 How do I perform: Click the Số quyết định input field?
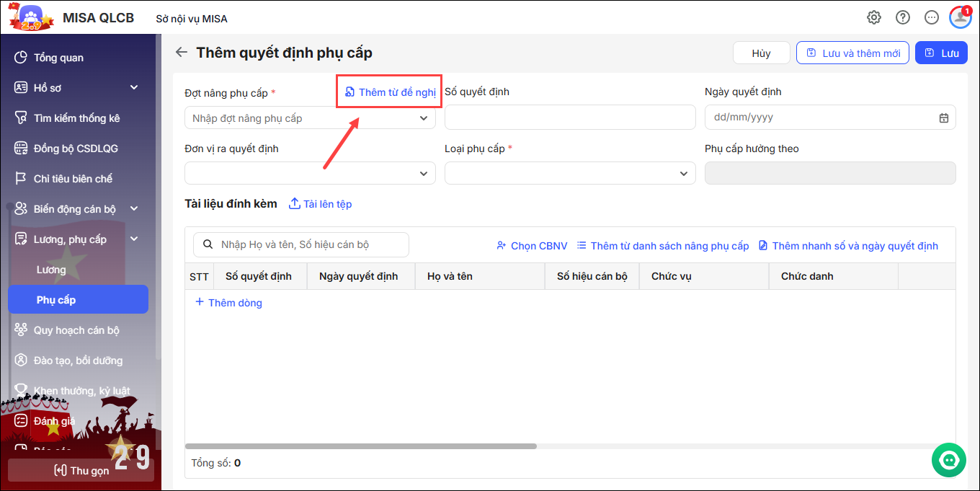(x=569, y=118)
